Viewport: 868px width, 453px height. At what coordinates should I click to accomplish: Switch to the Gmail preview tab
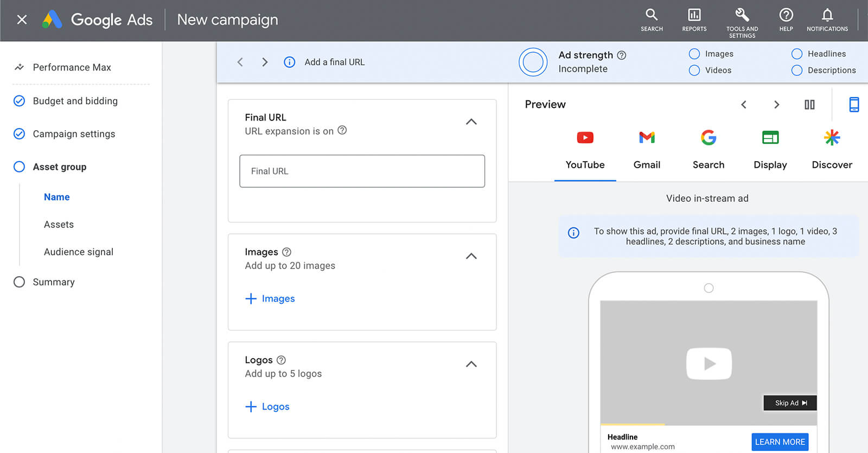[x=647, y=150]
